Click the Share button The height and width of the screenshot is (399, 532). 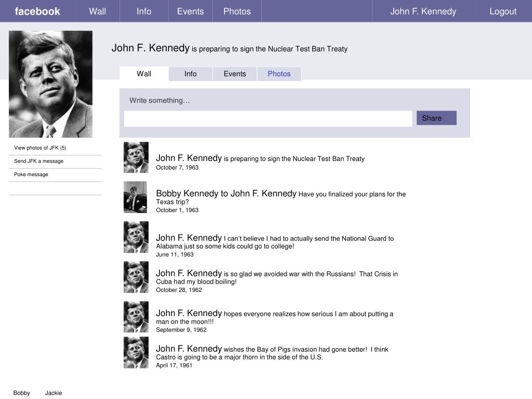coord(436,118)
